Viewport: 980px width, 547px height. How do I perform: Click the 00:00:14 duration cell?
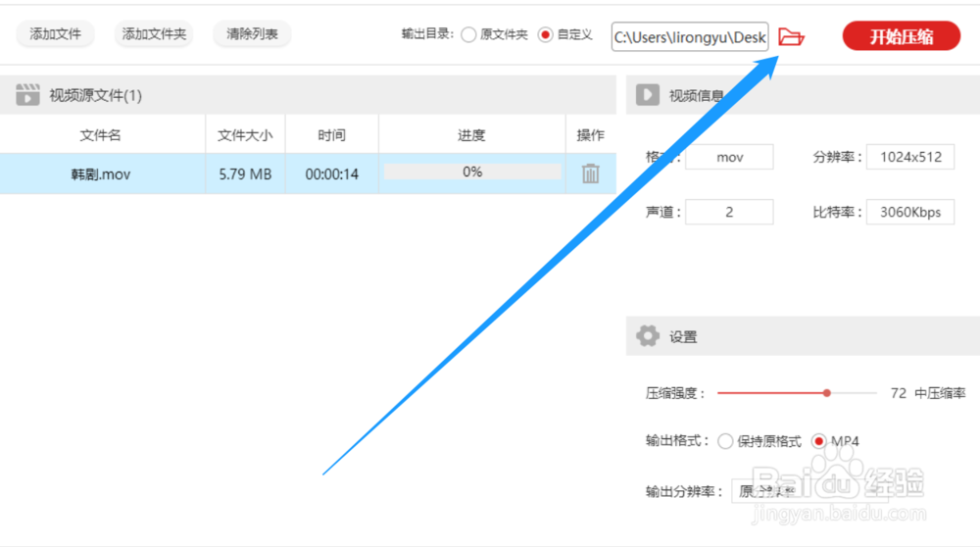tap(332, 174)
